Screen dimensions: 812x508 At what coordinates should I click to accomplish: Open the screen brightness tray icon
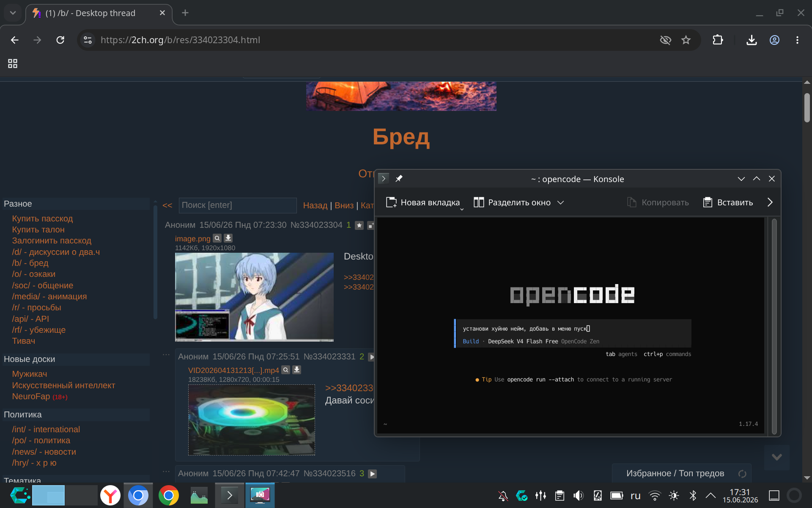[674, 496]
